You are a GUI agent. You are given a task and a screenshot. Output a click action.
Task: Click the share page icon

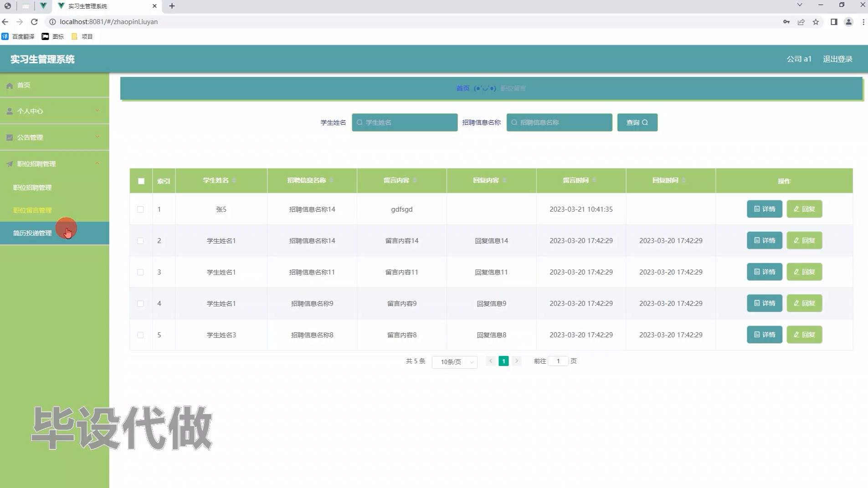pos(801,22)
